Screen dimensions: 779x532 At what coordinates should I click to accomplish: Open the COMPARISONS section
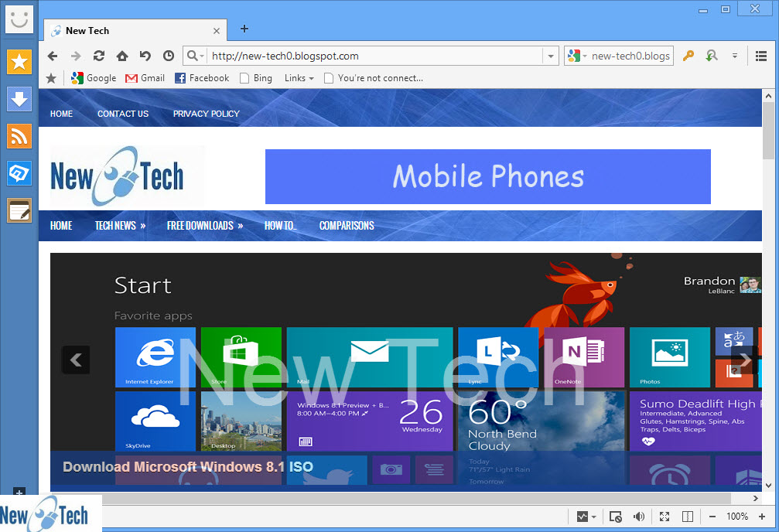tap(347, 226)
